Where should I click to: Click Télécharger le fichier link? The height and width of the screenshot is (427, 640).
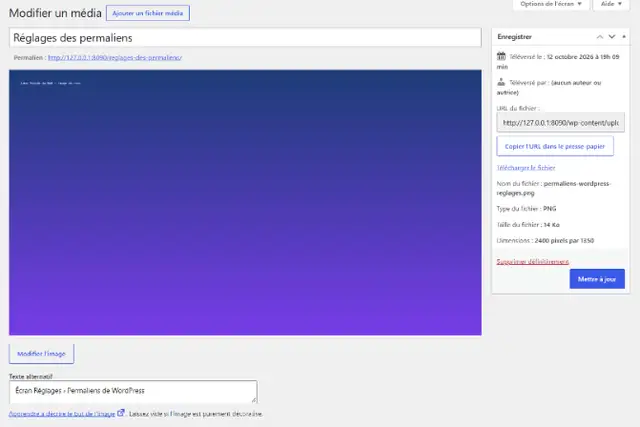(x=526, y=167)
